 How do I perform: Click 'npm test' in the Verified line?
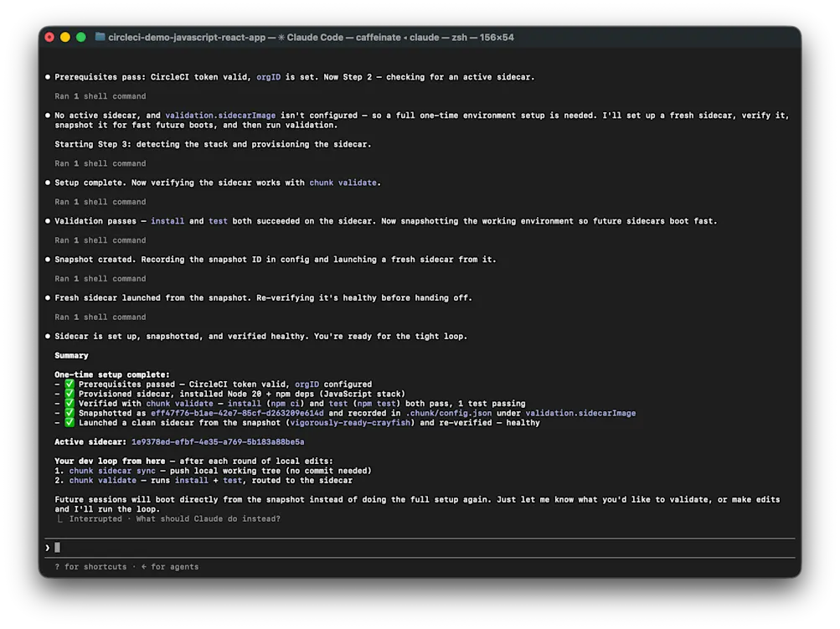coord(376,404)
